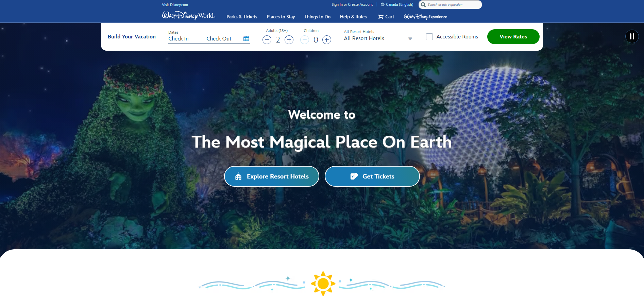Open the Help & Rules menu

[353, 17]
